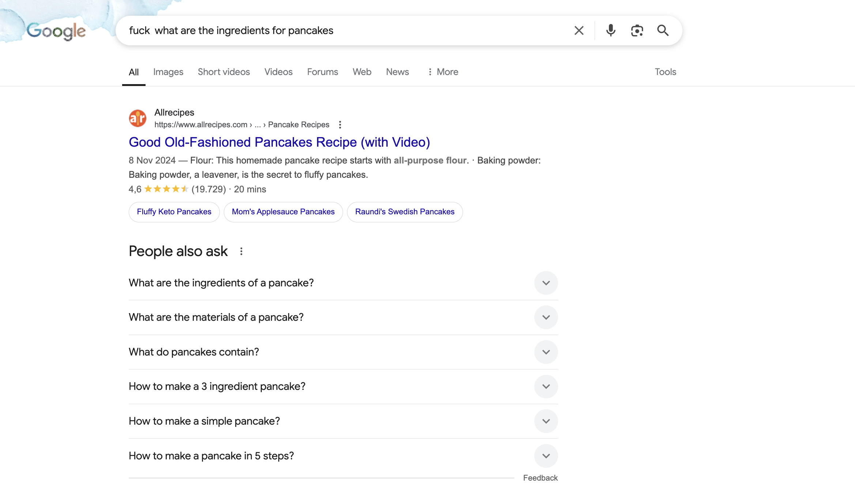Image resolution: width=855 pixels, height=504 pixels.
Task: Expand 'What are the ingredients of a pancake?'
Action: coord(343,283)
